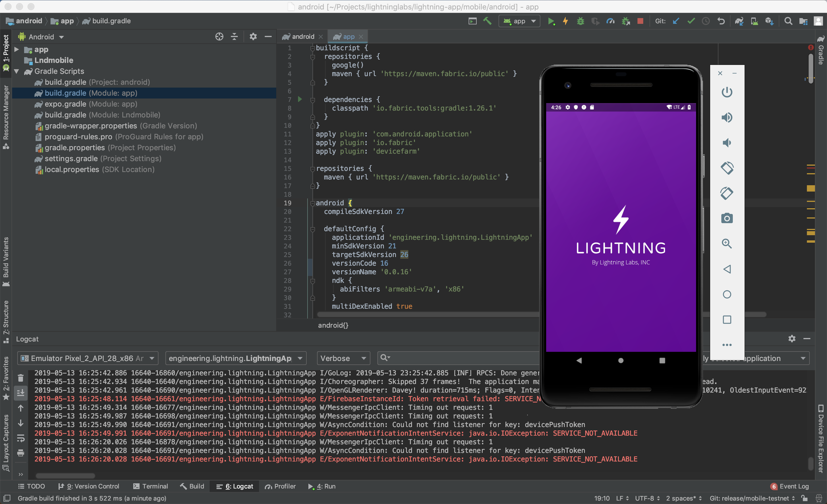Click the editor's horizontal scrollbar
The image size is (827, 504).
pyautogui.click(x=426, y=314)
